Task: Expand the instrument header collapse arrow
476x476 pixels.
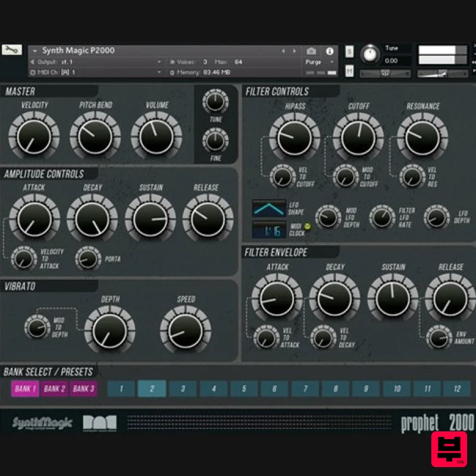Action: [35, 51]
